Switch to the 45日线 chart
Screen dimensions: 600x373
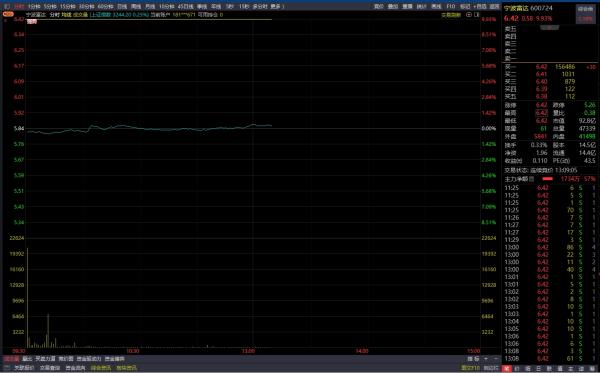click(186, 7)
